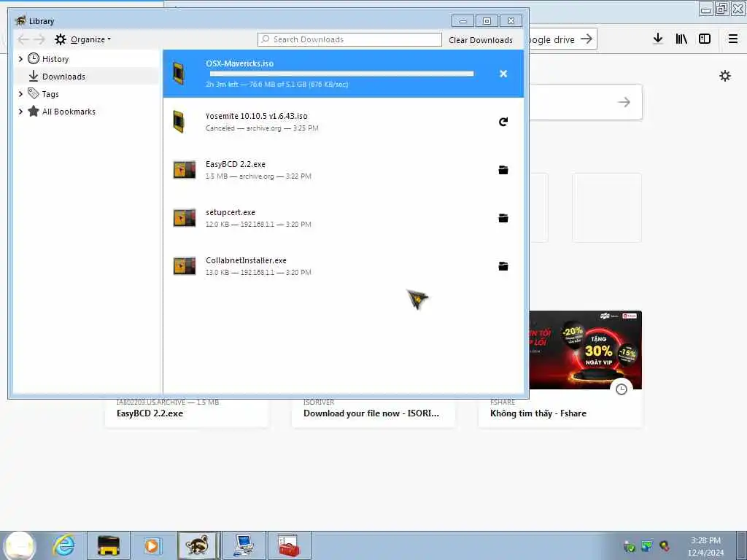The image size is (747, 560).
Task: Open EasyBCD 2.2.exe highlight card
Action: click(186, 413)
